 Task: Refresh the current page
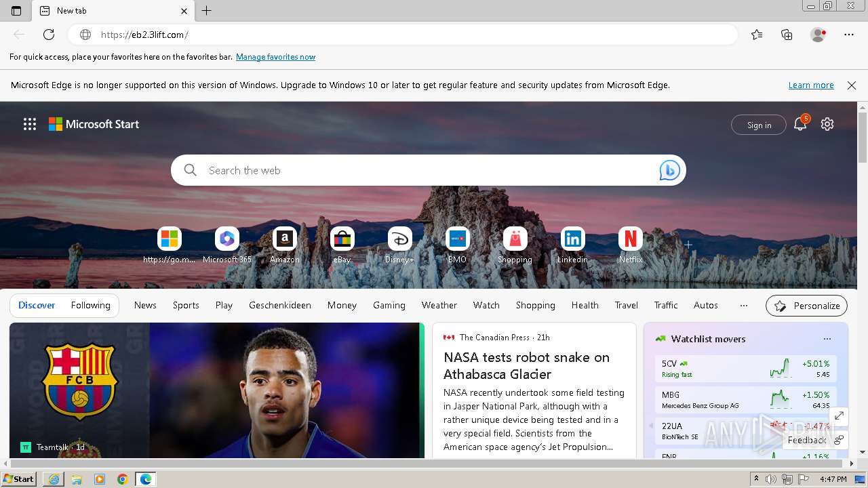(49, 35)
